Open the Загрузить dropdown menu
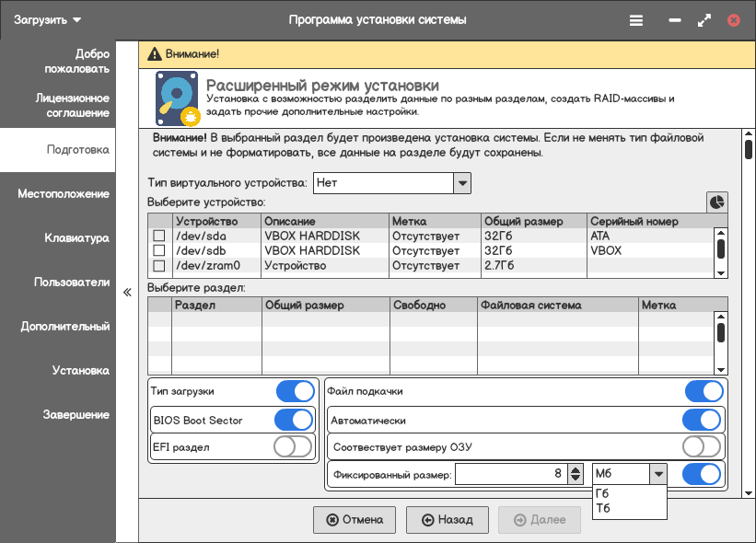The height and width of the screenshot is (543, 756). pyautogui.click(x=48, y=19)
